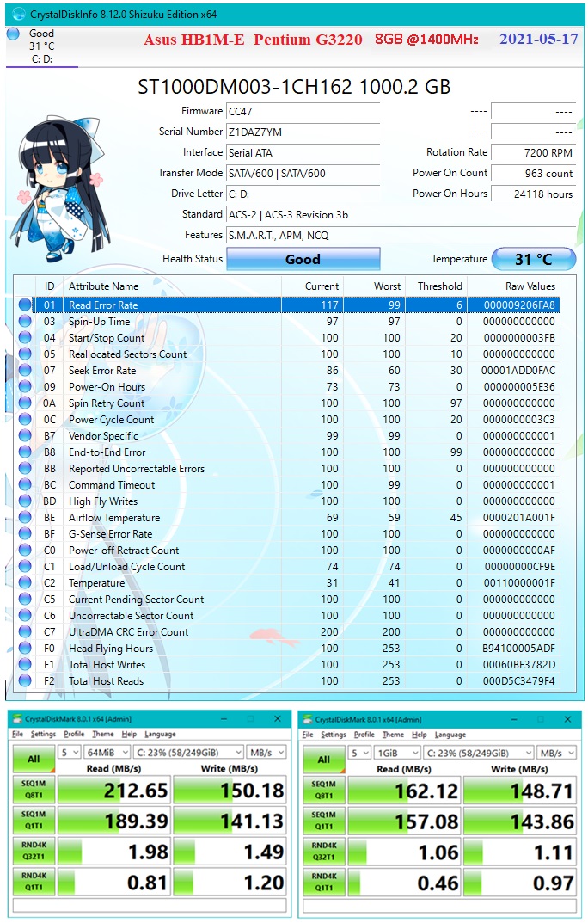Click comment field at bottom of 64MiB window

[x=150, y=905]
